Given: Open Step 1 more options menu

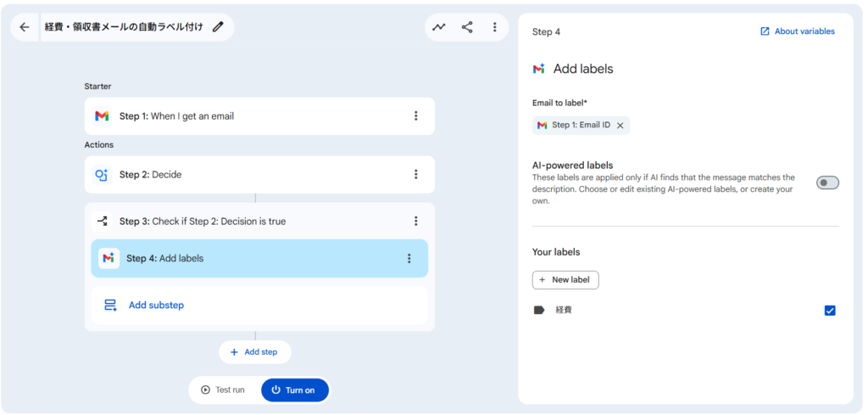Looking at the screenshot, I should [x=415, y=116].
